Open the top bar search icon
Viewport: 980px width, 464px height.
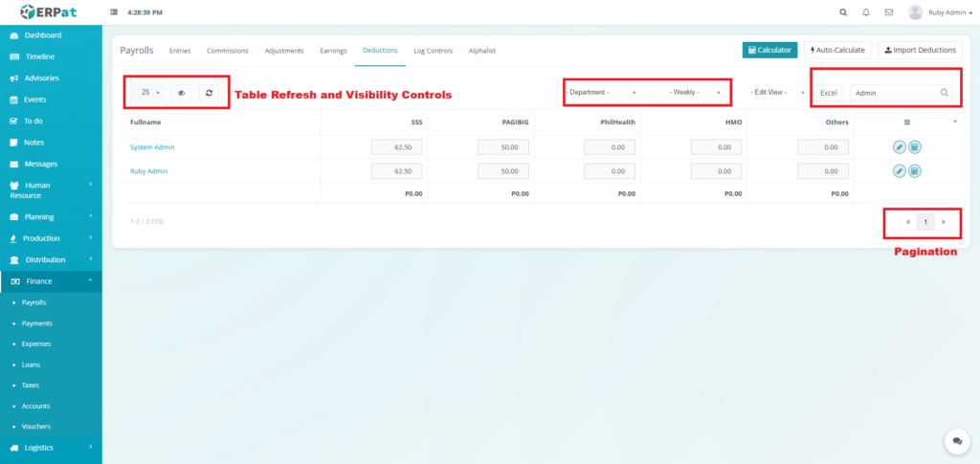click(x=843, y=11)
